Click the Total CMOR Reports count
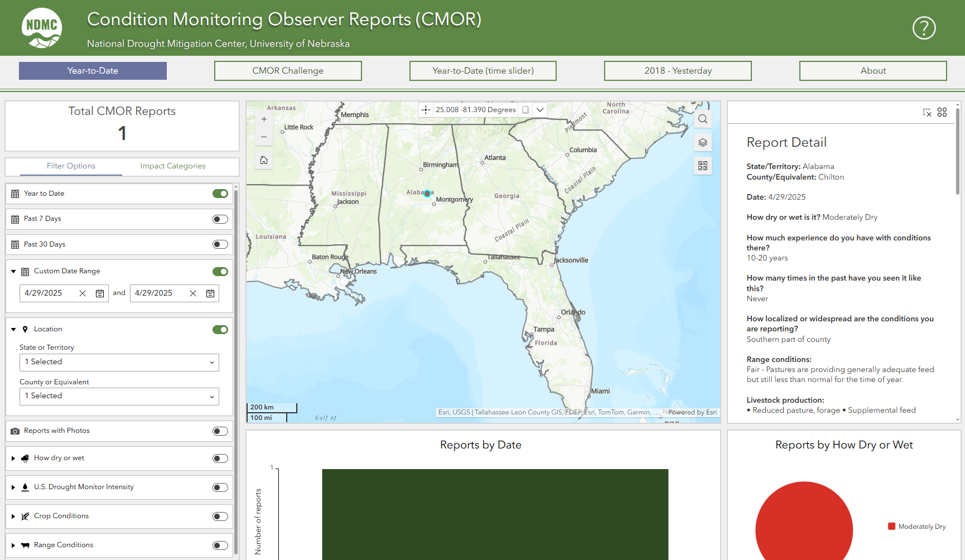Viewport: 965px width, 560px height. coord(122,133)
